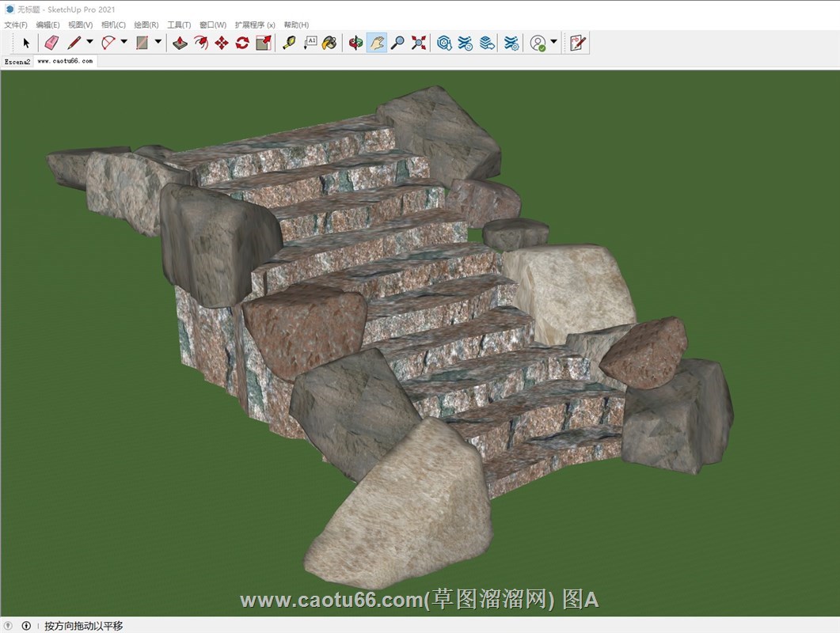Select the Paint Bucket tool
Viewport: 840px width, 633px height.
[x=330, y=43]
